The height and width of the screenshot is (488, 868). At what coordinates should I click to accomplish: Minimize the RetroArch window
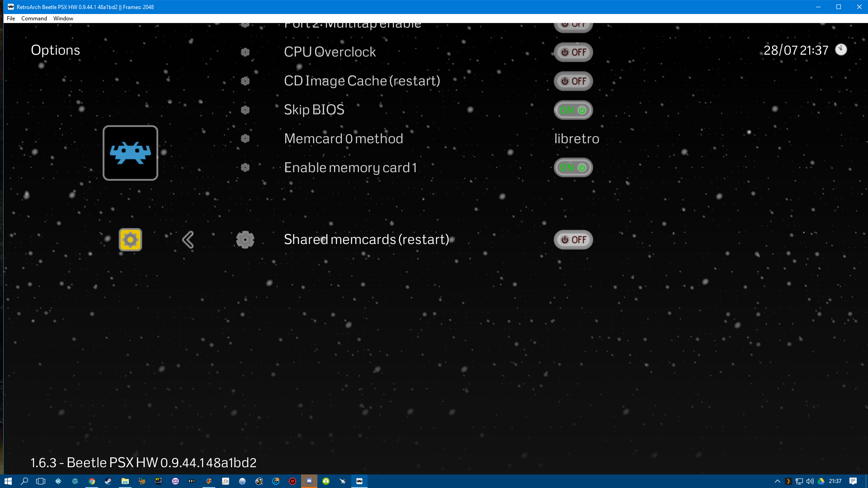[818, 7]
